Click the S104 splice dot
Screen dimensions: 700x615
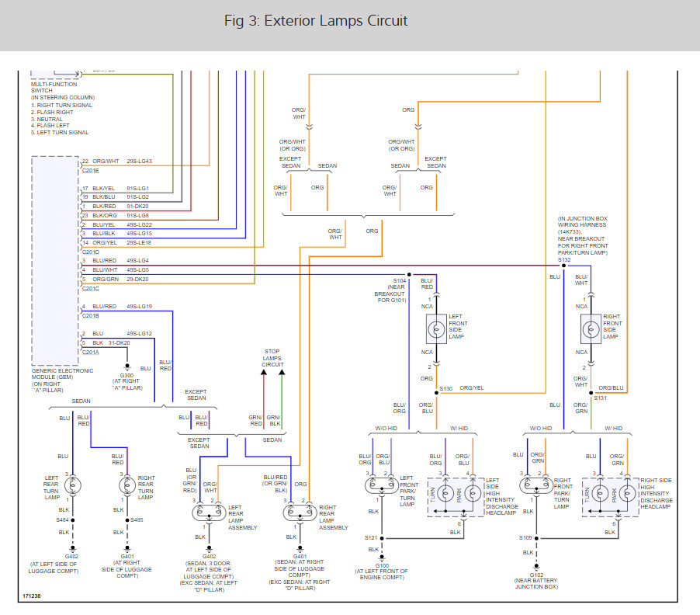(409, 275)
